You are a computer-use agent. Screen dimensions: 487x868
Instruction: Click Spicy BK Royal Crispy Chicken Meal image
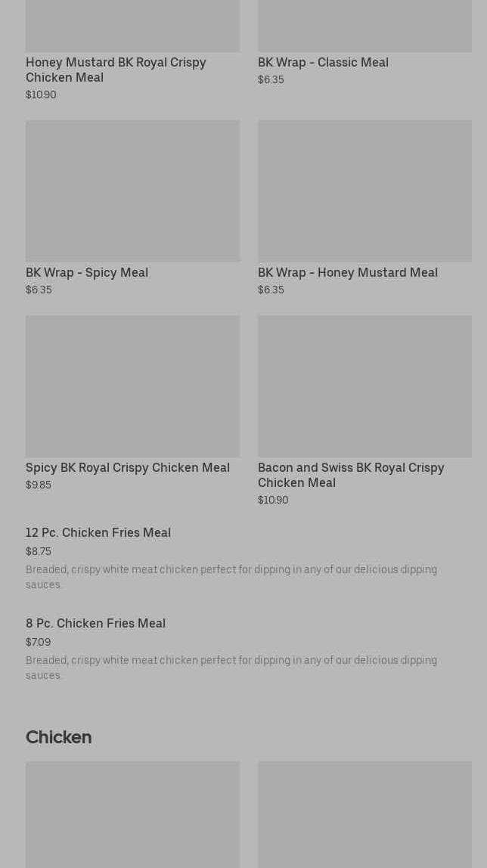pyautogui.click(x=133, y=386)
